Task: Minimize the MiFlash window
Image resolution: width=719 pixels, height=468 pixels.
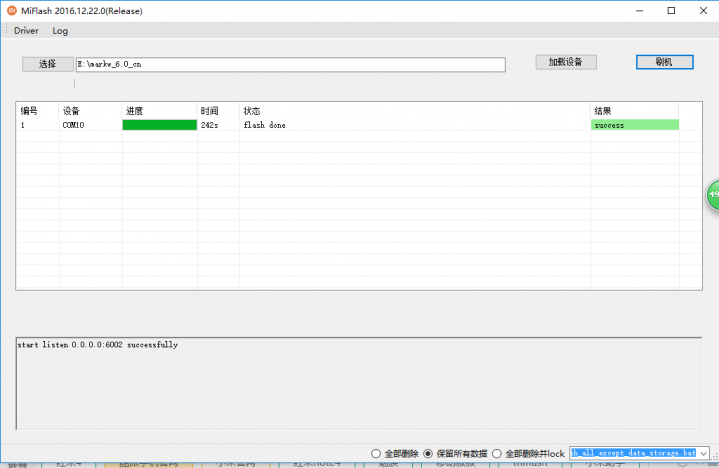Action: pyautogui.click(x=640, y=11)
